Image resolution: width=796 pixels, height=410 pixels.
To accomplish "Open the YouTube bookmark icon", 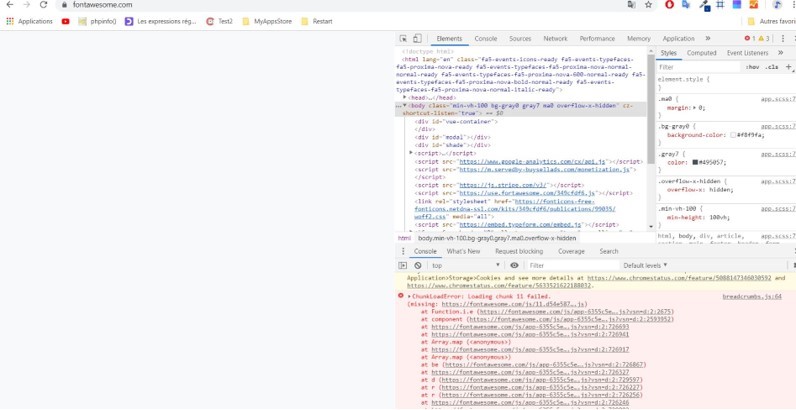I will coord(65,21).
